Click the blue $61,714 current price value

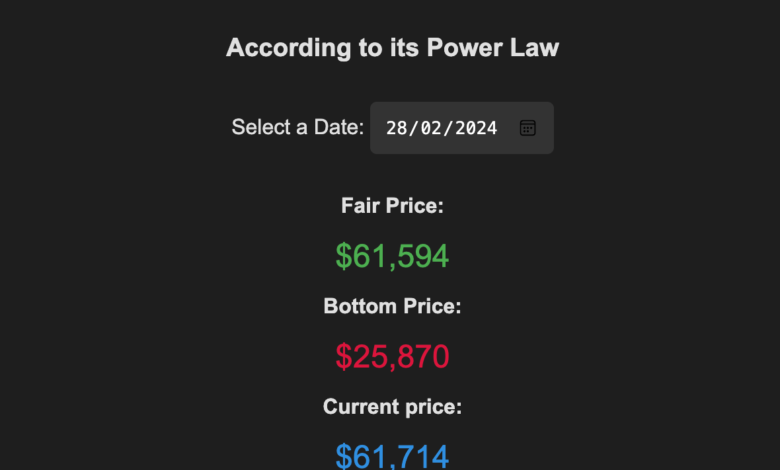(392, 456)
